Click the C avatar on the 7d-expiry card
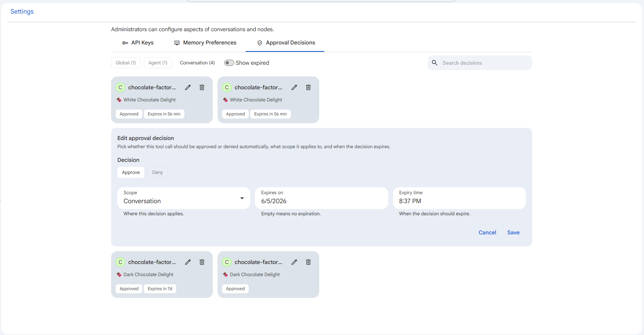The image size is (644, 335). (x=120, y=262)
